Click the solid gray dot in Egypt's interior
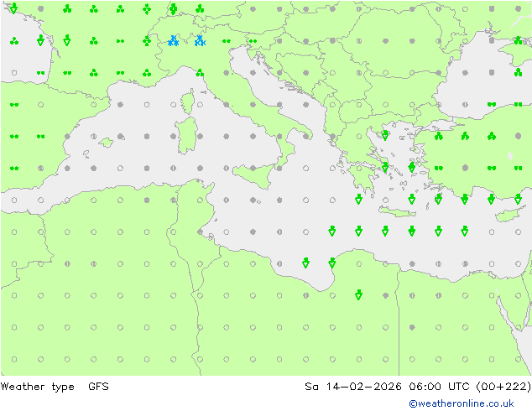This screenshot has height=411, width=532. (x=412, y=327)
